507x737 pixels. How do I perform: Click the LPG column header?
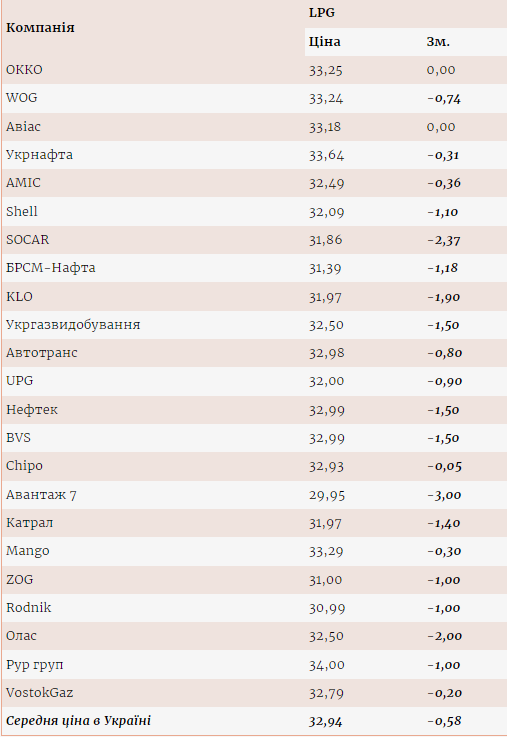click(322, 13)
